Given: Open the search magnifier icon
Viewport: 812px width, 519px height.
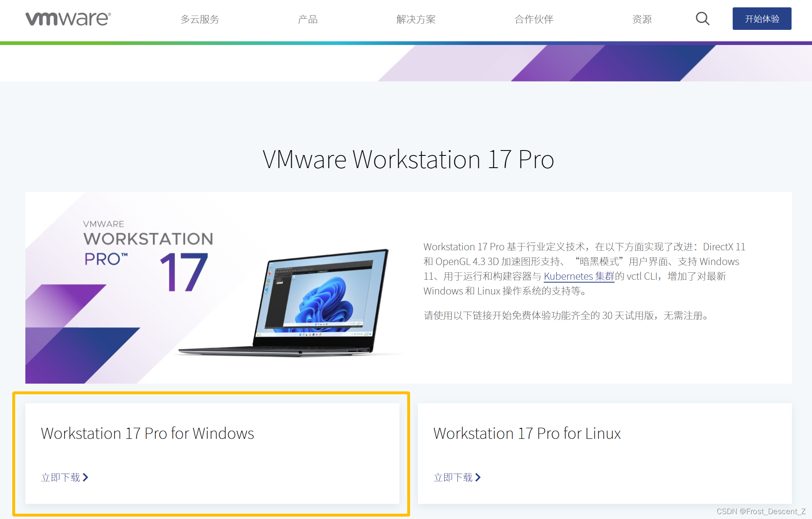Looking at the screenshot, I should point(702,18).
